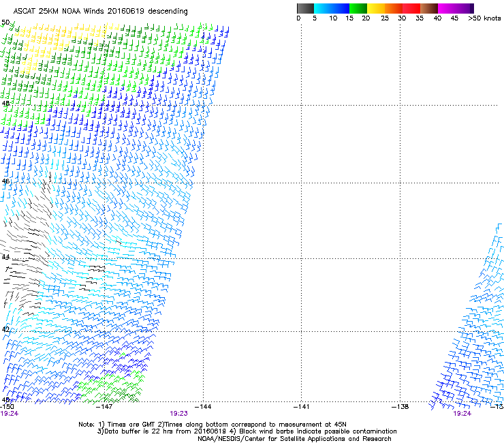Screen dimensions: 504x443
Task: Click the '>50 knots' legend label
Action: tap(484, 18)
